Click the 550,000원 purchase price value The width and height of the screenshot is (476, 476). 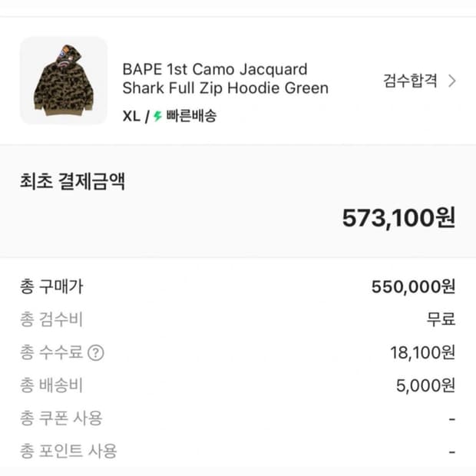[413, 287]
